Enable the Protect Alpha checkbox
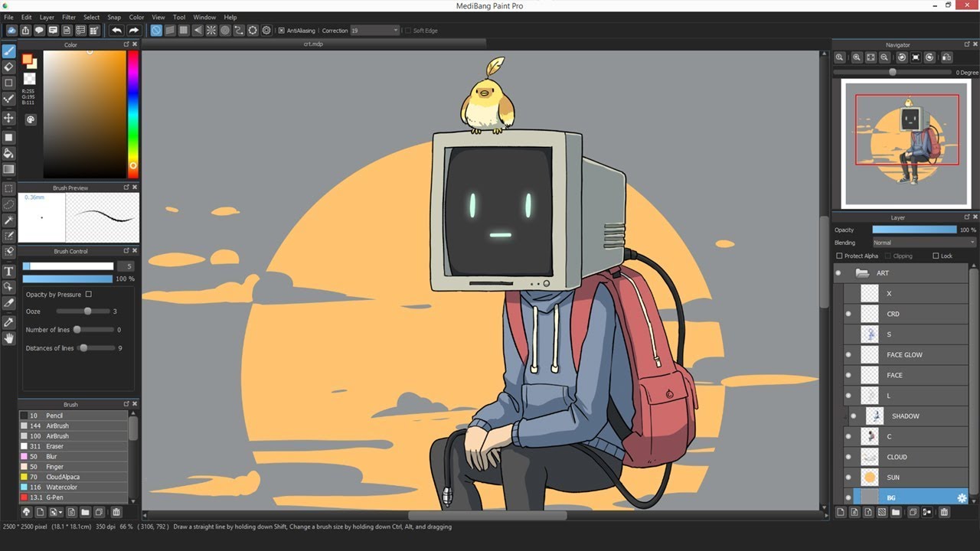Image resolution: width=980 pixels, height=551 pixels. [839, 256]
